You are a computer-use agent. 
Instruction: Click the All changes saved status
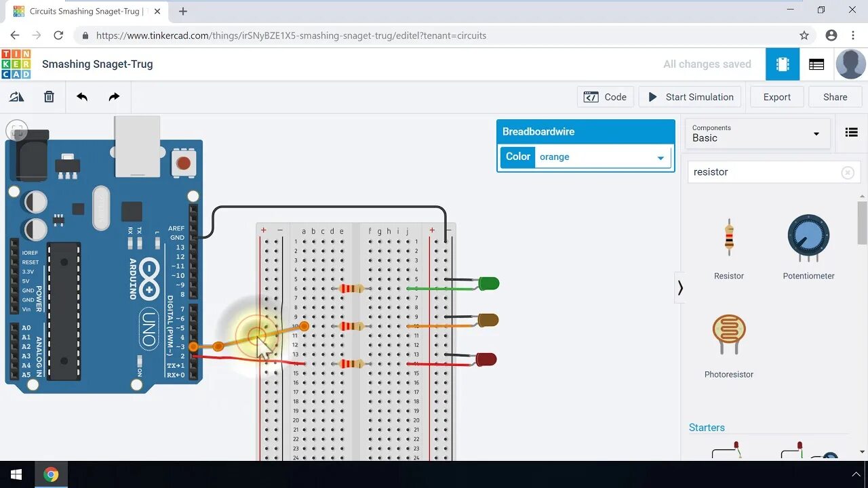707,64
